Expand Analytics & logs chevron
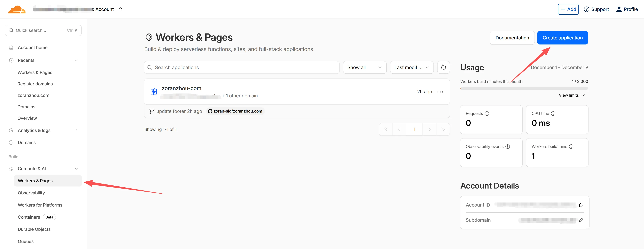 click(x=76, y=131)
